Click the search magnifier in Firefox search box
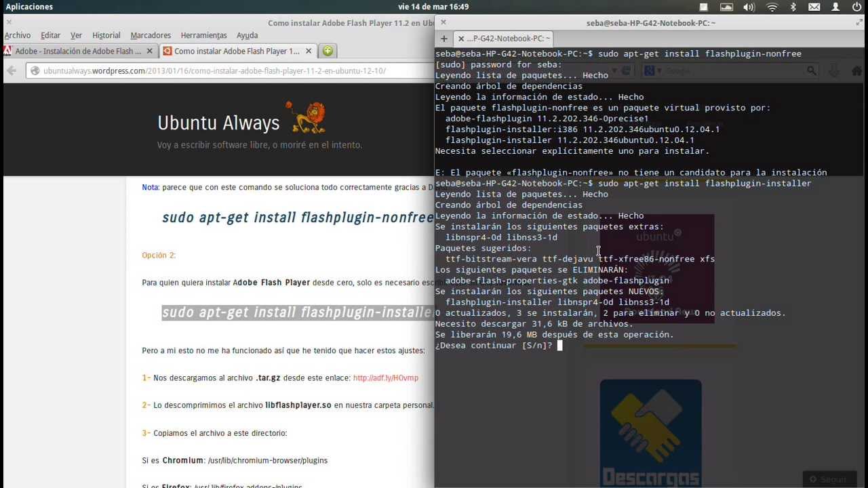The height and width of the screenshot is (488, 868). coord(812,70)
